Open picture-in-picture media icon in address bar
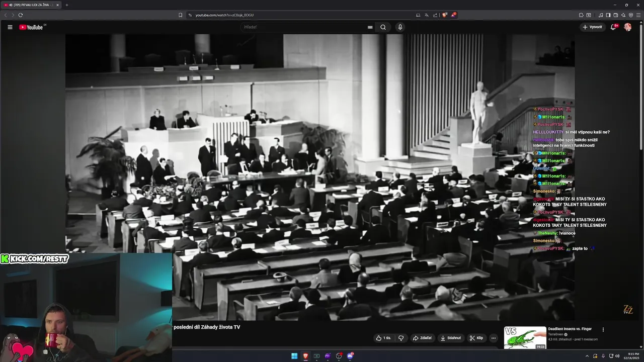Viewport: 644px width, 362px height. pyautogui.click(x=418, y=15)
